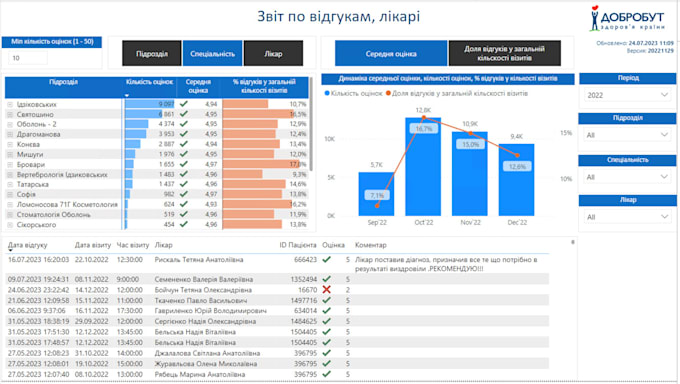
Task: Expand the Оболонь - 2 row
Action: [x=10, y=125]
